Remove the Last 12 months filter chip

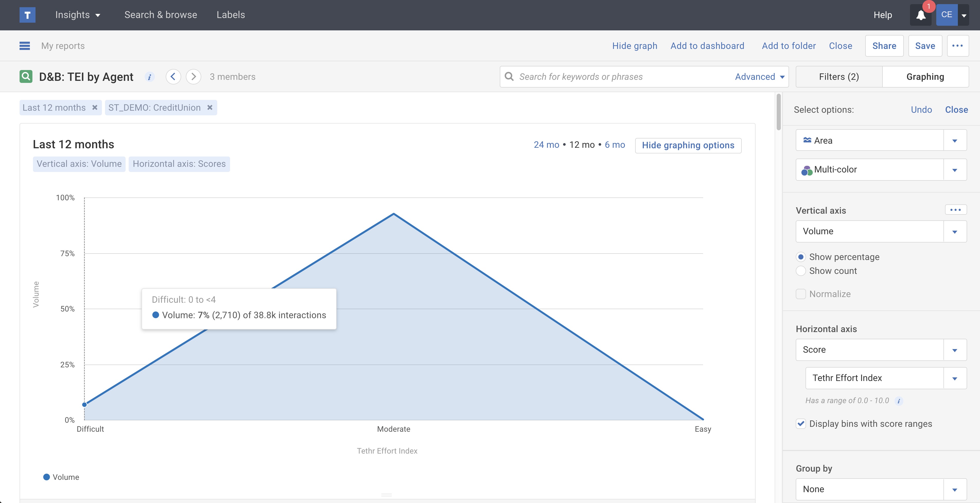[95, 108]
